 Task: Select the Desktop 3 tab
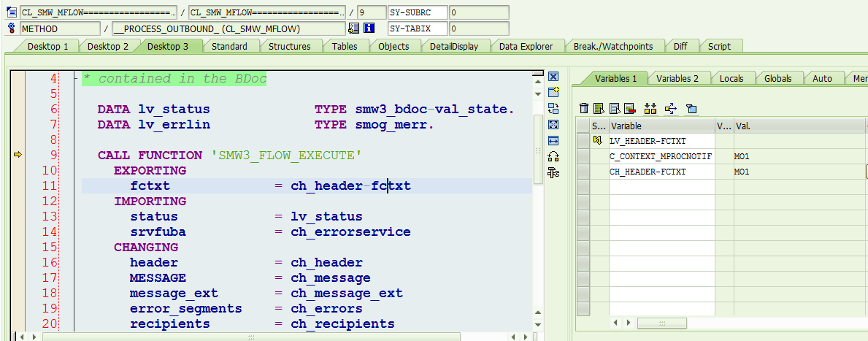tap(168, 47)
